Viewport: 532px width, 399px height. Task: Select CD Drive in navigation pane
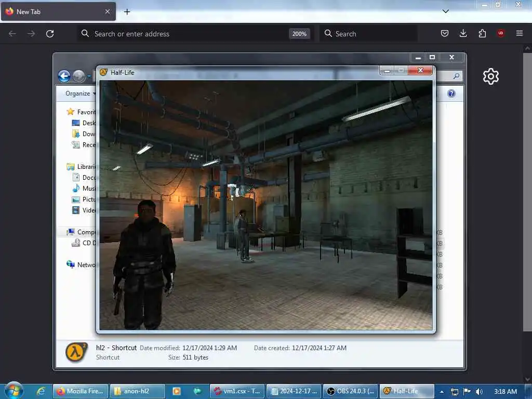85,243
